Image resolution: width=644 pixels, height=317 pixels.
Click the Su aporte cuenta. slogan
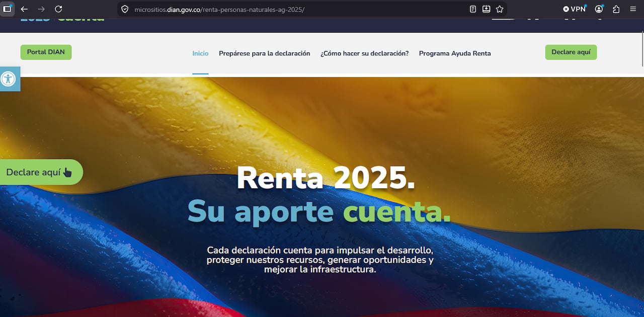click(319, 211)
